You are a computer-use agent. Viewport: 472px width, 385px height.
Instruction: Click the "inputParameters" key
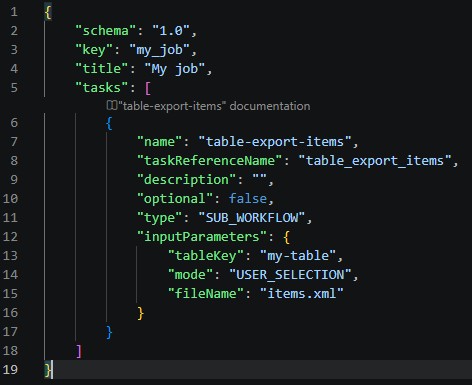pyautogui.click(x=202, y=237)
